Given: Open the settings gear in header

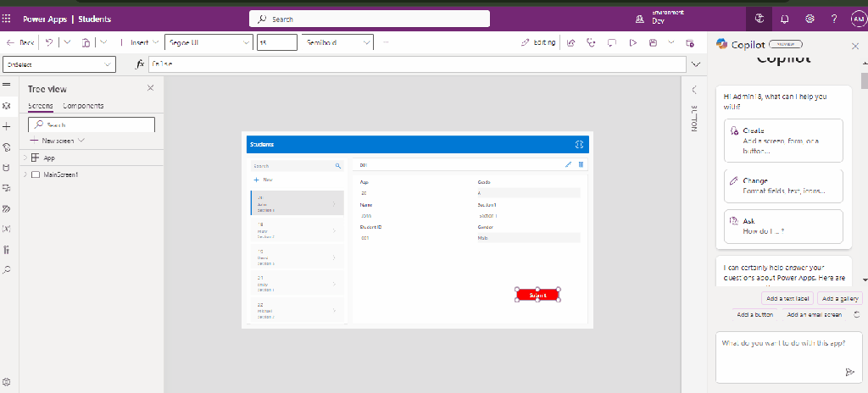Looking at the screenshot, I should pos(810,19).
